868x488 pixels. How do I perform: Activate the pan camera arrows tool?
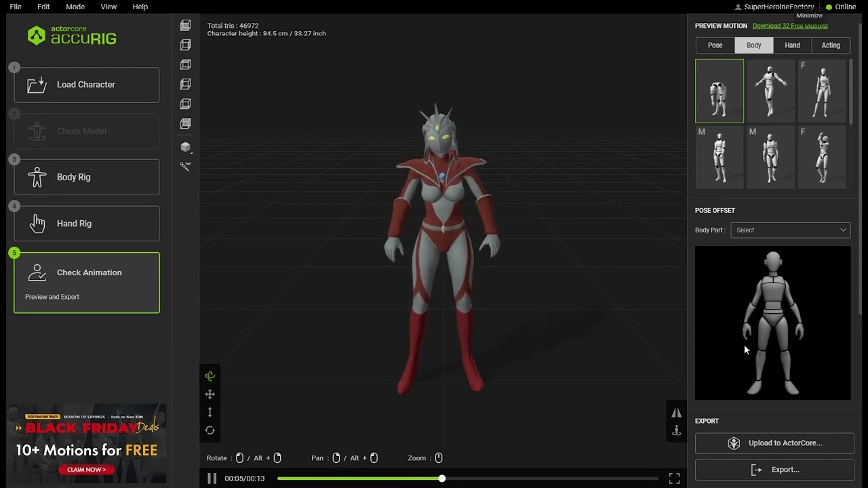210,394
